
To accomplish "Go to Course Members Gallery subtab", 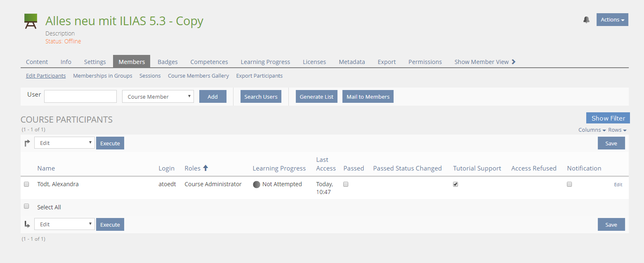I will (198, 76).
